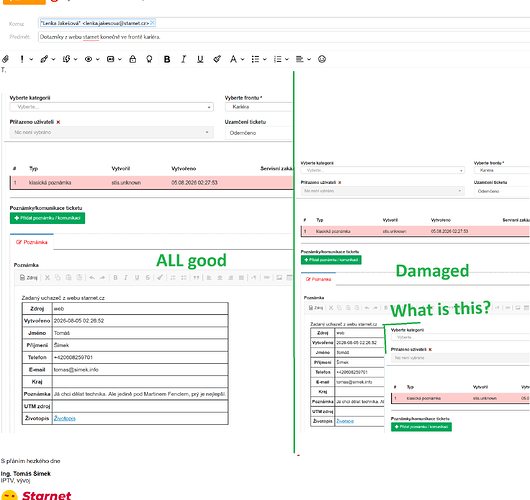This screenshot has width=530, height=500.
Task: Toggle Bold formatting in toolbar
Action: [x=167, y=59]
